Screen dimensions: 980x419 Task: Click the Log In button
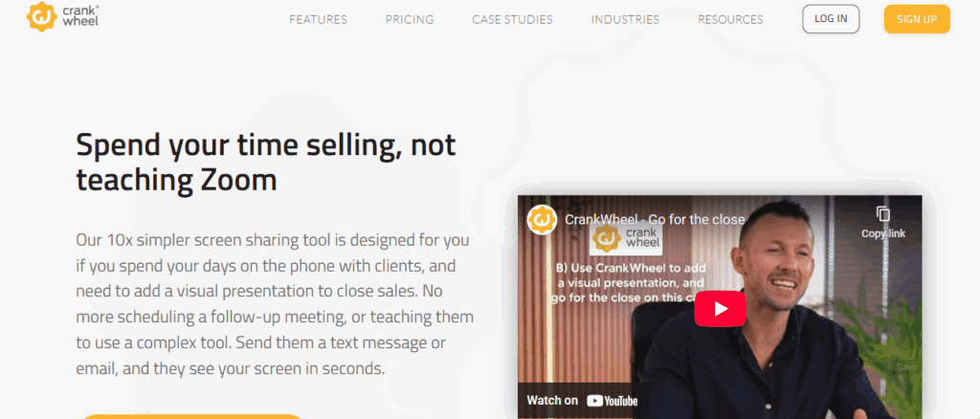point(831,19)
